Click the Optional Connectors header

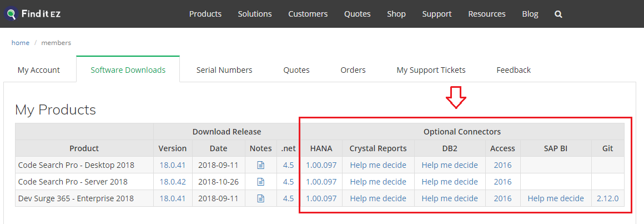(x=462, y=132)
